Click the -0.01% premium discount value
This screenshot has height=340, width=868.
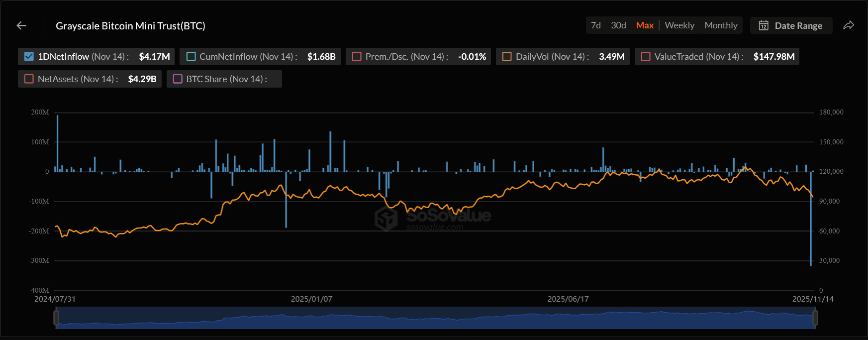[x=472, y=57]
